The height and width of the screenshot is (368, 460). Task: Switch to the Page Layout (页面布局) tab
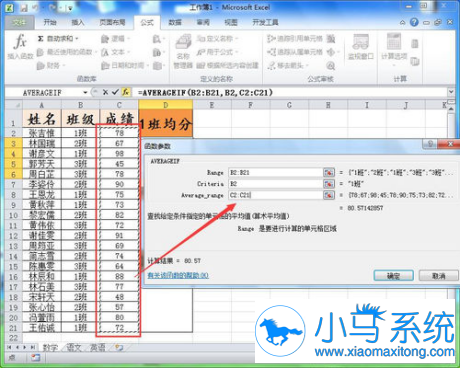112,22
